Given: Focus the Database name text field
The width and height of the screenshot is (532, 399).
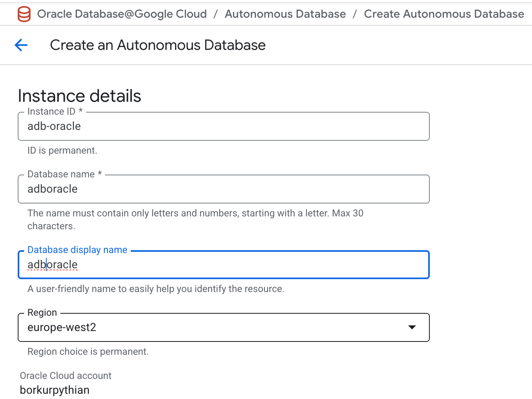Looking at the screenshot, I should click(223, 189).
